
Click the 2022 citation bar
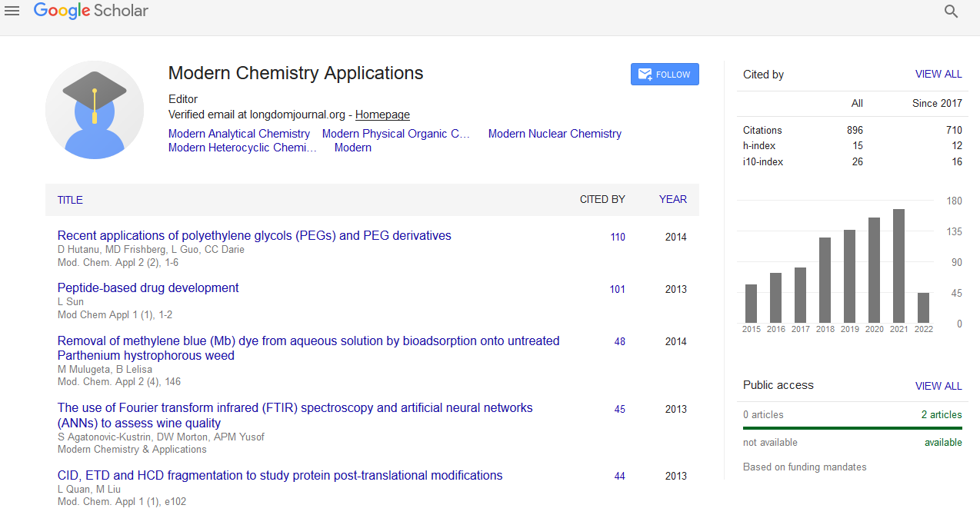click(923, 307)
